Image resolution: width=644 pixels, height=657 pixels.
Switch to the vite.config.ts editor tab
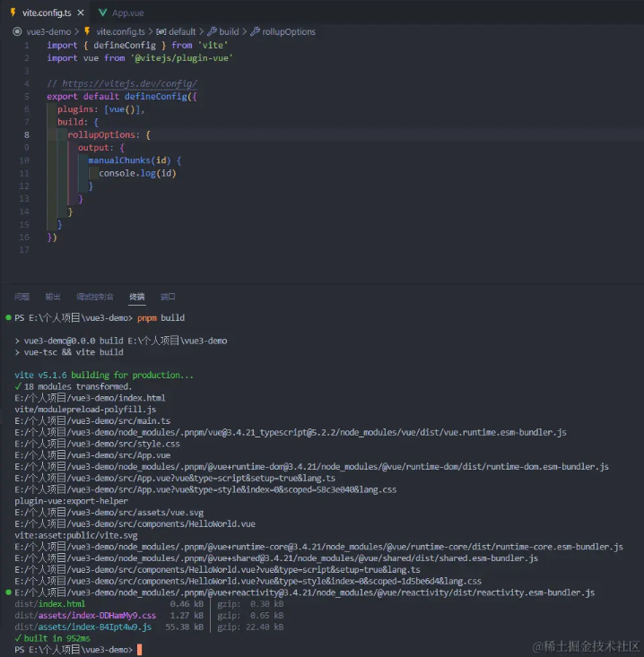tap(47, 13)
